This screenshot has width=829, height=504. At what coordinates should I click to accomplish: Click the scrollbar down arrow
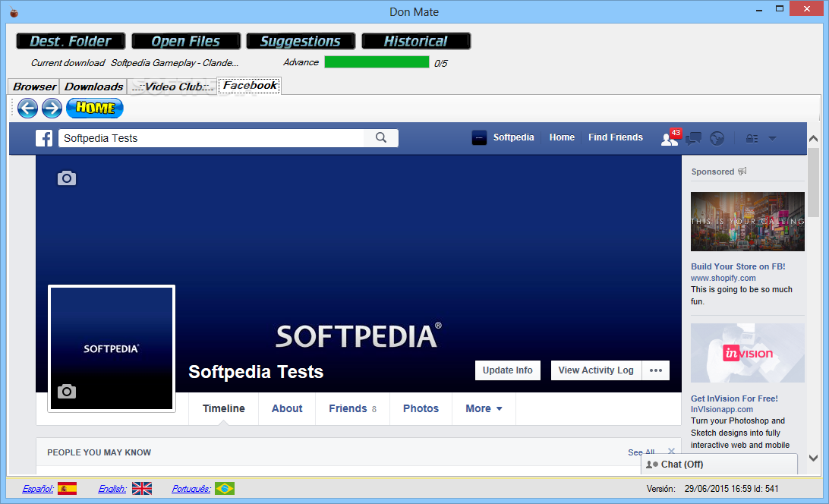point(814,458)
